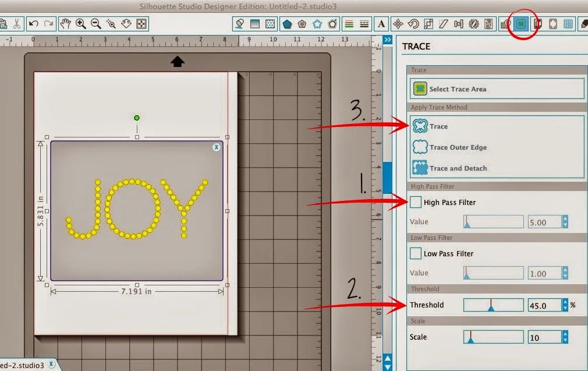
Task: Open the Text Style A icon
Action: [381, 24]
